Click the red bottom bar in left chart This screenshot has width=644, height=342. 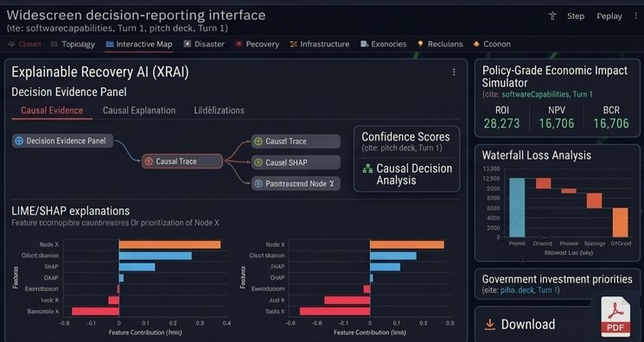(95, 311)
